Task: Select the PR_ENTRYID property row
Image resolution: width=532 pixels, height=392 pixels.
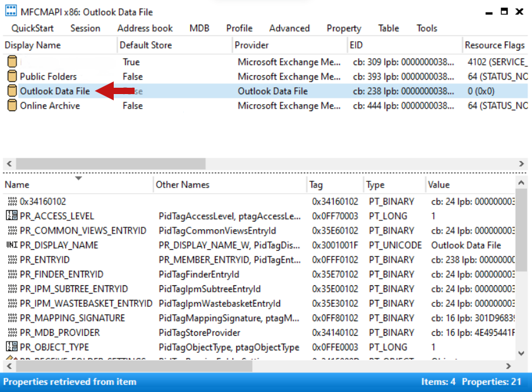Action: [x=259, y=259]
